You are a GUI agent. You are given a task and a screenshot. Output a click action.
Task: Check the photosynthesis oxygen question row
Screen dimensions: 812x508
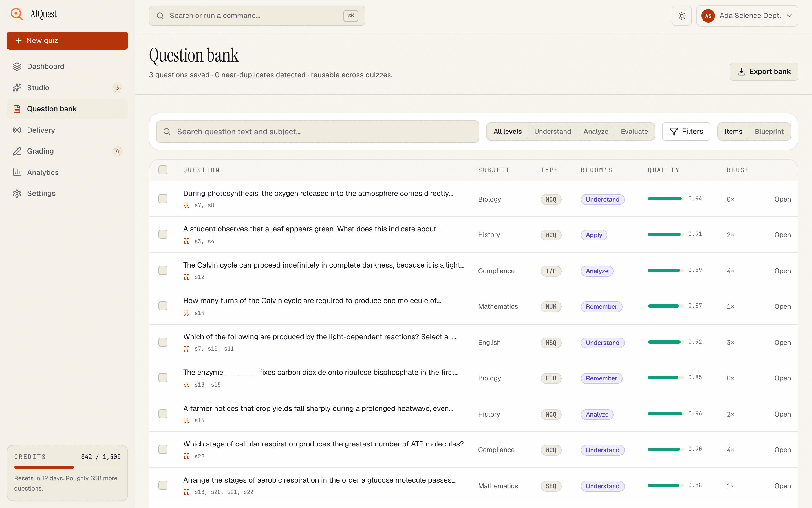pos(163,199)
